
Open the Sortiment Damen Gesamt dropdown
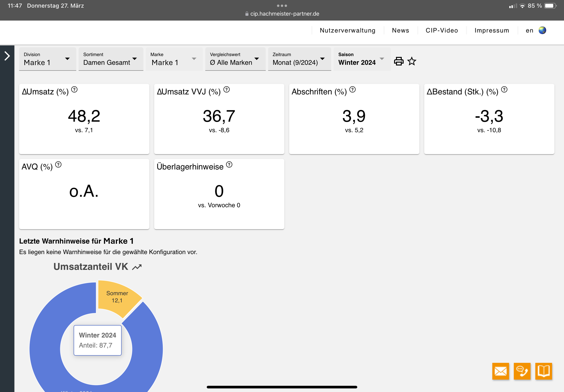(111, 59)
